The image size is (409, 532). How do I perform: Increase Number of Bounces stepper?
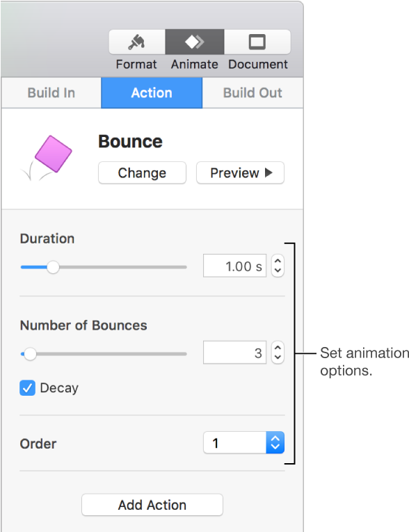(278, 348)
